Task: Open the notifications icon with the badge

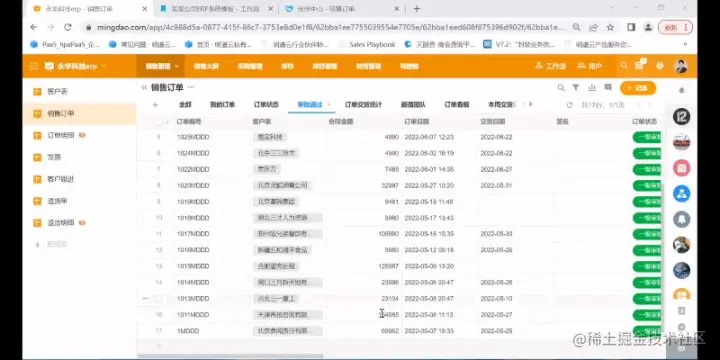Action: [639, 66]
